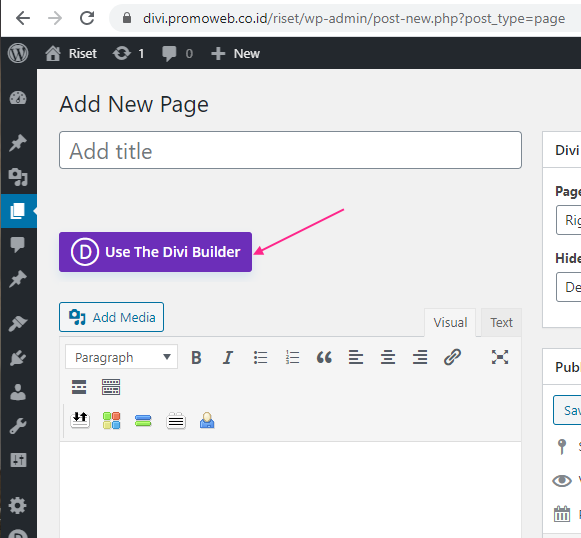581x538 pixels.
Task: Toggle the toolbar kitchen sink icon
Action: pos(111,387)
